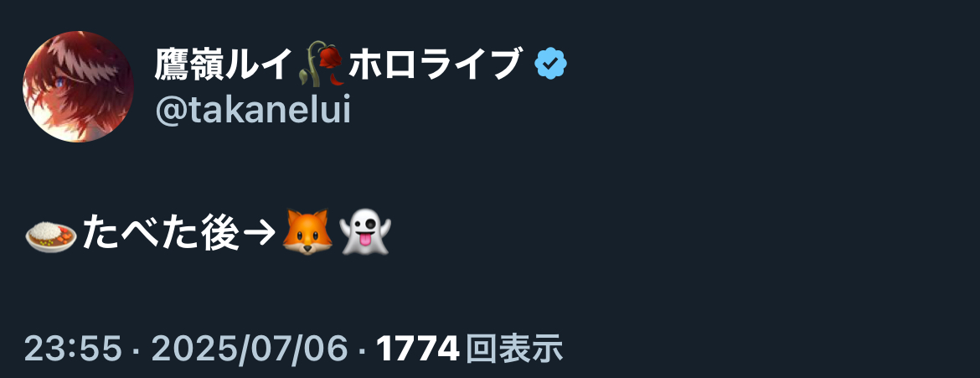Click the dot separator before 1774
980x378 pixels.
(361, 350)
